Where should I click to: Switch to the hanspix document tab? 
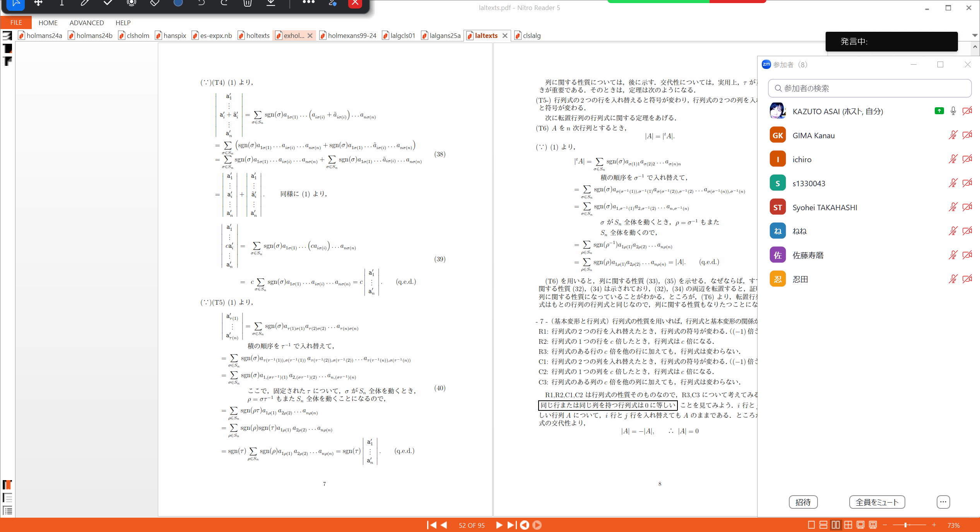point(171,36)
